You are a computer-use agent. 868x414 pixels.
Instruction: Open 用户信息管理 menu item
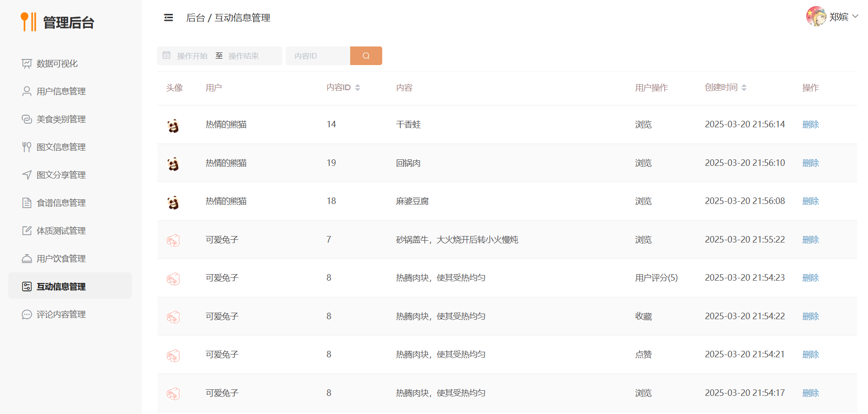point(70,92)
